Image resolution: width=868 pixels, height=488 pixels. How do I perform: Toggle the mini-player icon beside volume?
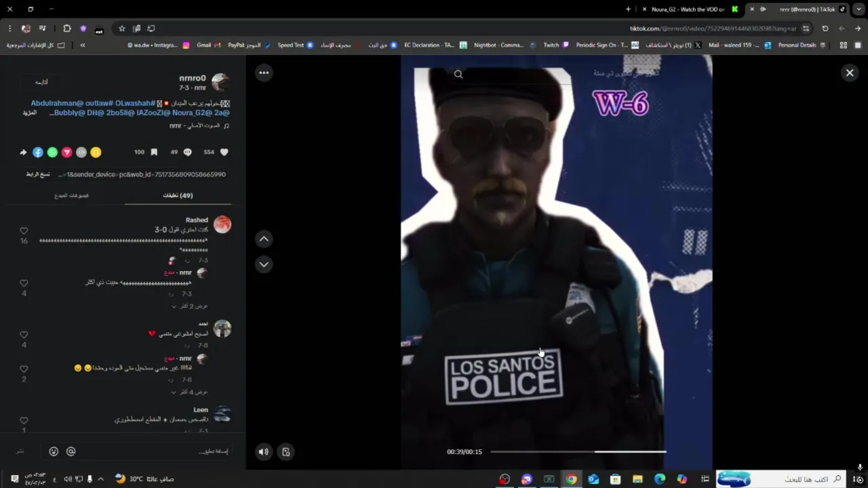click(x=286, y=451)
